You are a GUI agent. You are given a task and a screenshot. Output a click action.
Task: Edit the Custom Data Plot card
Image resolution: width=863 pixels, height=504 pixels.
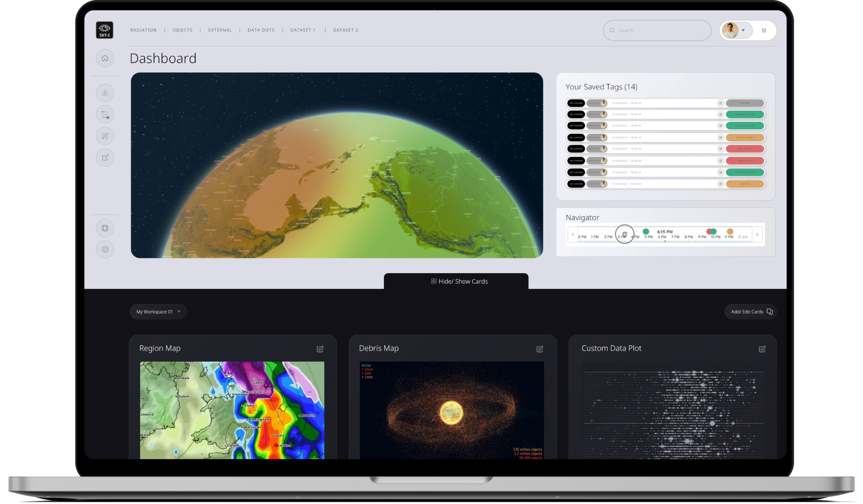(762, 349)
